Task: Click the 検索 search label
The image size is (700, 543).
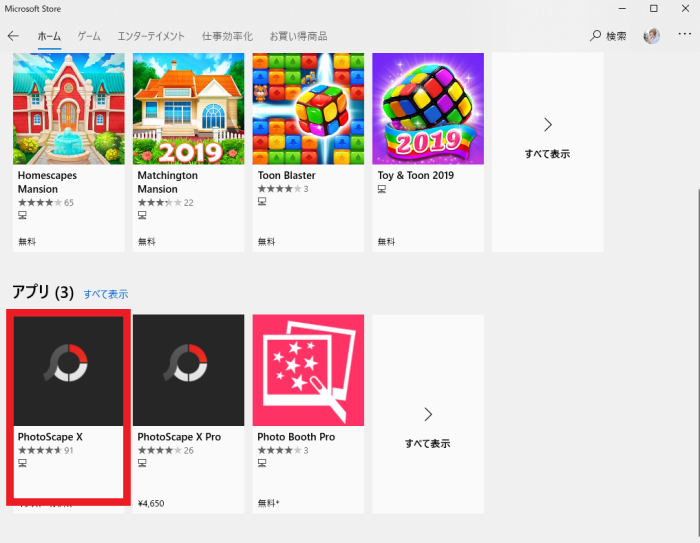Action: pos(616,36)
